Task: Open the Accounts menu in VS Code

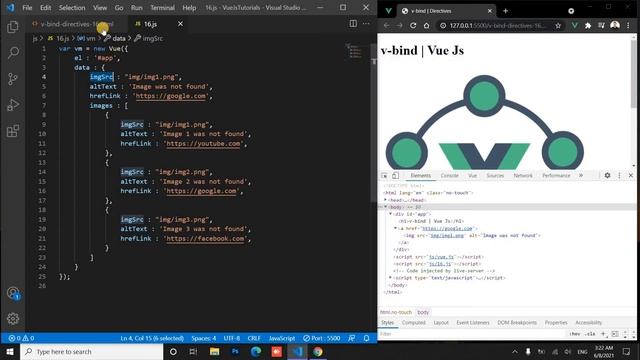Action: point(13,293)
